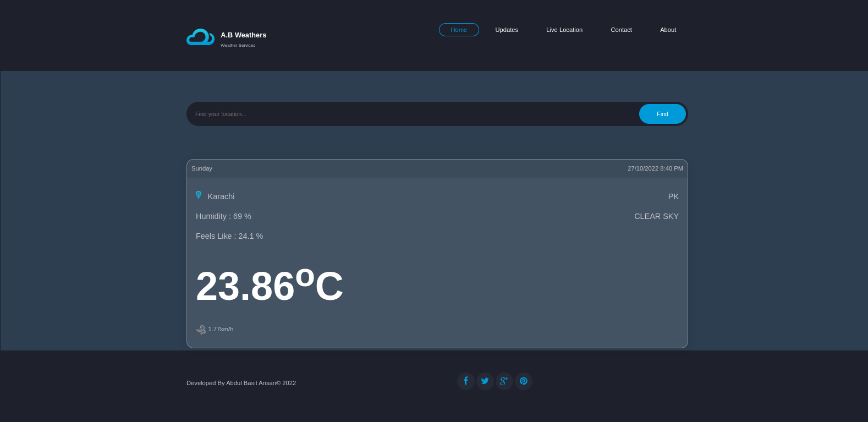Open the Facebook social icon
This screenshot has height=422, width=868.
(x=466, y=381)
